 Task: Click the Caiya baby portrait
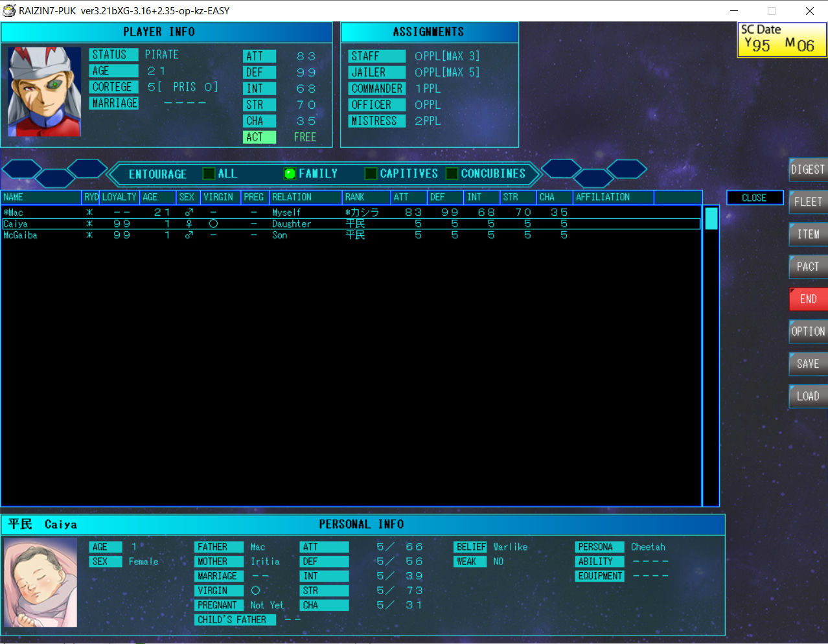40,582
